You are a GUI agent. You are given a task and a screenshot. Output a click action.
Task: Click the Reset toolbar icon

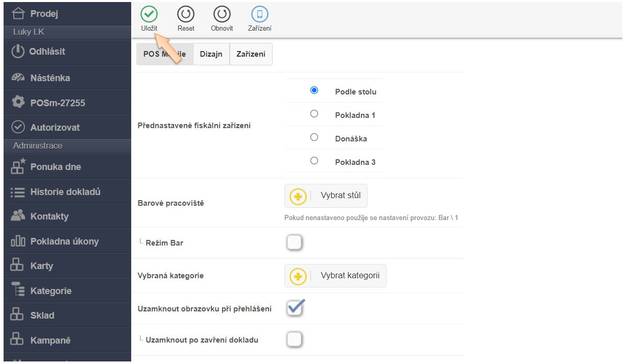(x=186, y=14)
